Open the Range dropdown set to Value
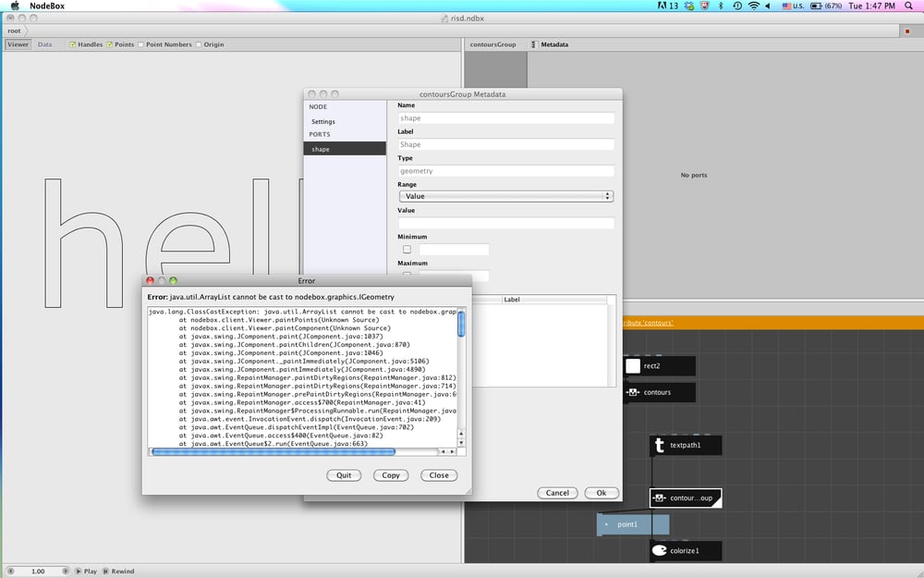The image size is (924, 578). click(x=506, y=196)
